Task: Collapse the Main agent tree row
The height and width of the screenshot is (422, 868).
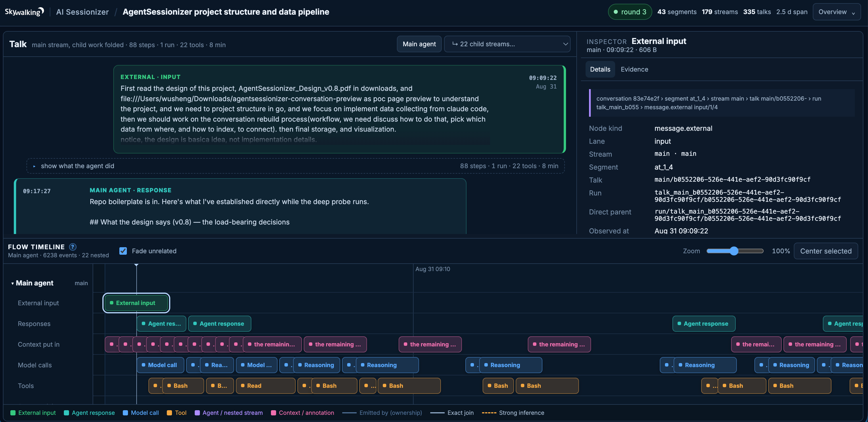Action: click(12, 283)
